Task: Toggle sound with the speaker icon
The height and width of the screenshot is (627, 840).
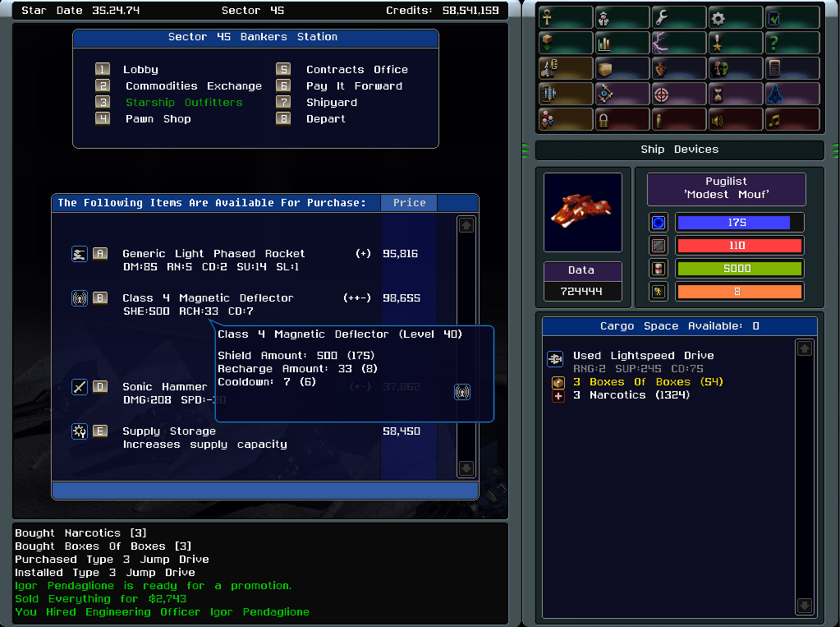Action: click(737, 119)
